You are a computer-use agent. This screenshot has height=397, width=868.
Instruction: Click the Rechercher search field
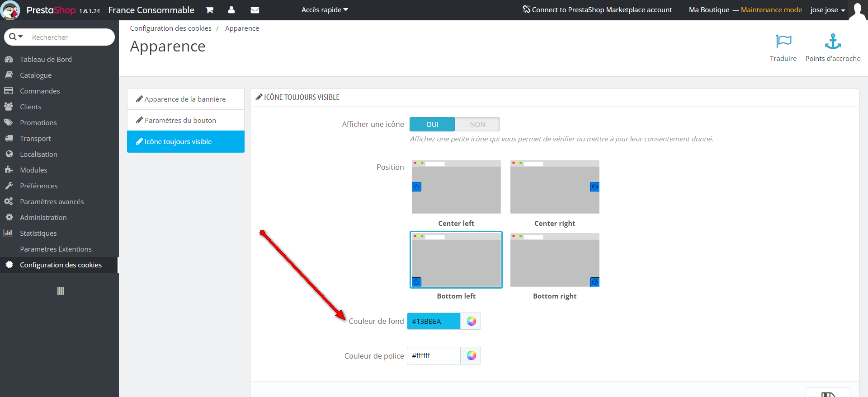click(x=70, y=37)
